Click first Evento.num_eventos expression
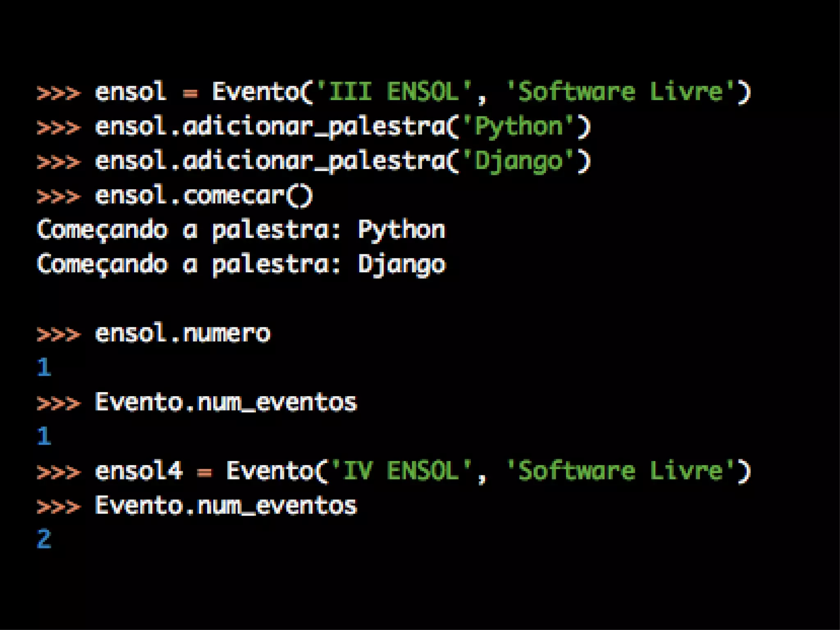The width and height of the screenshot is (840, 630). [226, 402]
